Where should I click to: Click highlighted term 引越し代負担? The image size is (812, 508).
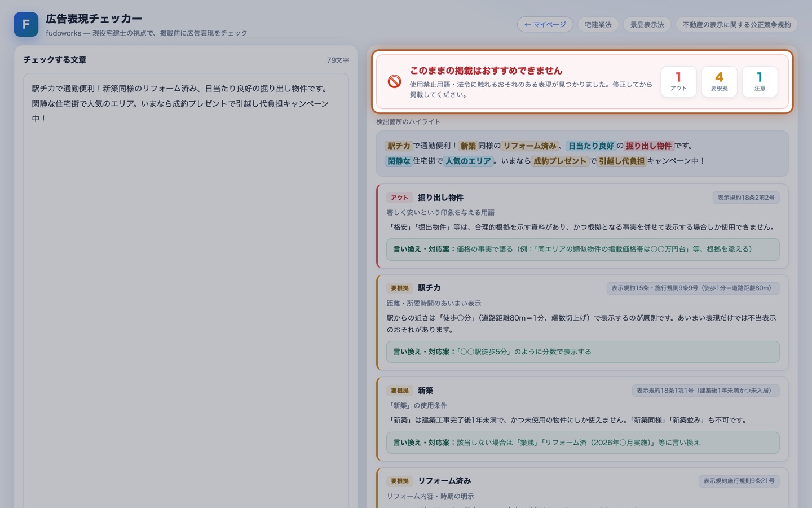click(x=621, y=161)
